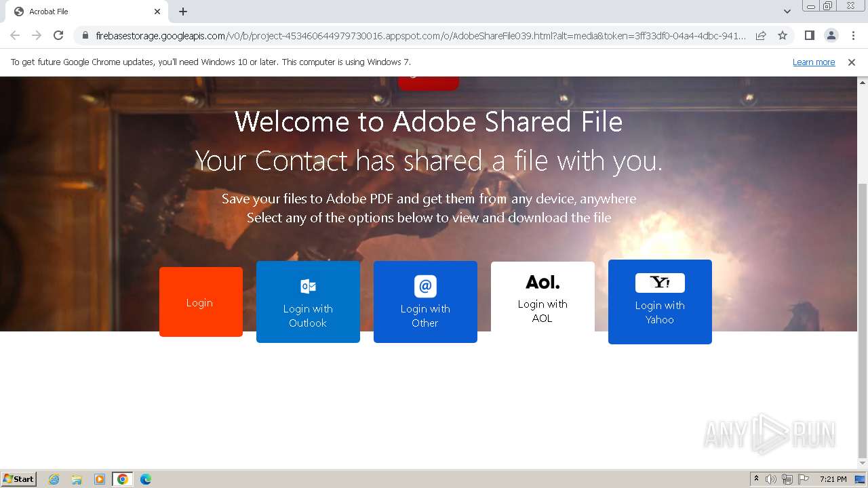Switch to Chrome taskbar icon

click(123, 479)
